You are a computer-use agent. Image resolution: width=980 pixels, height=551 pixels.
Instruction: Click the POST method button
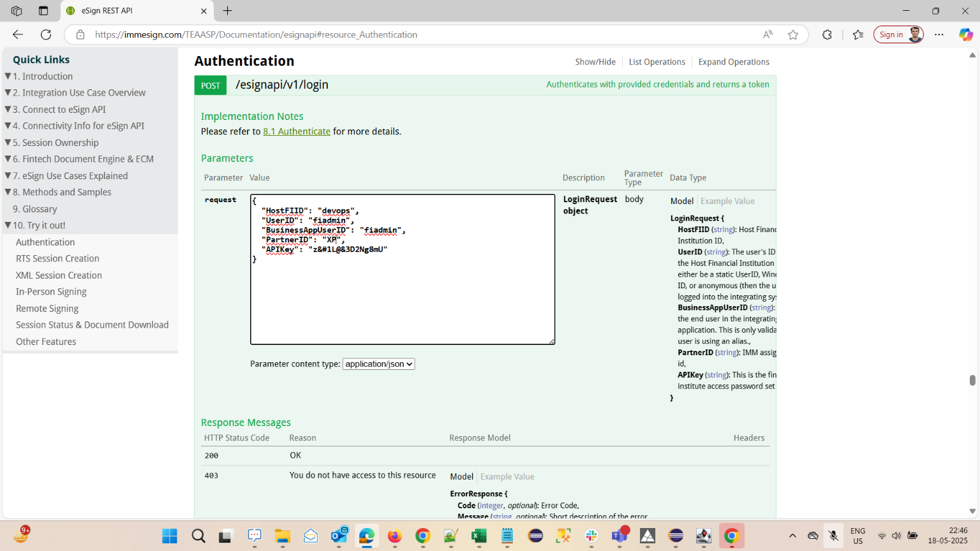click(x=211, y=85)
